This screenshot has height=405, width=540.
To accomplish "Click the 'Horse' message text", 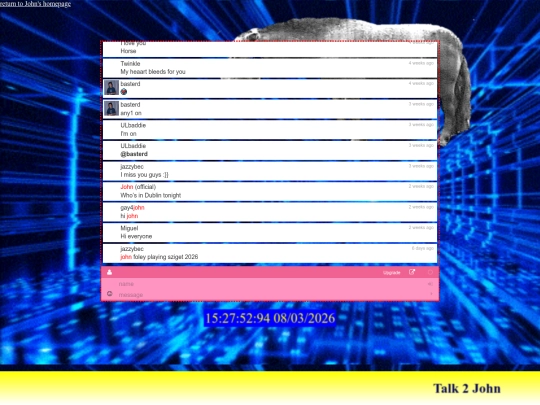I will point(128,51).
